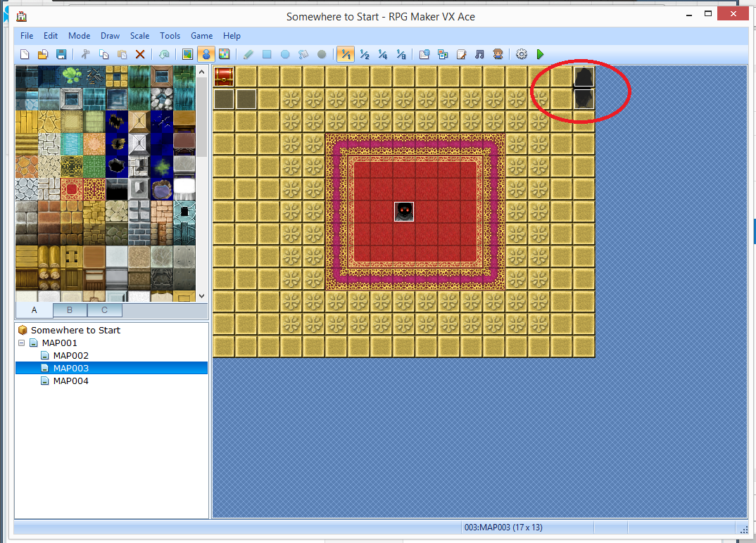
Task: Select the red carpet tile in the palette
Action: [x=72, y=189]
